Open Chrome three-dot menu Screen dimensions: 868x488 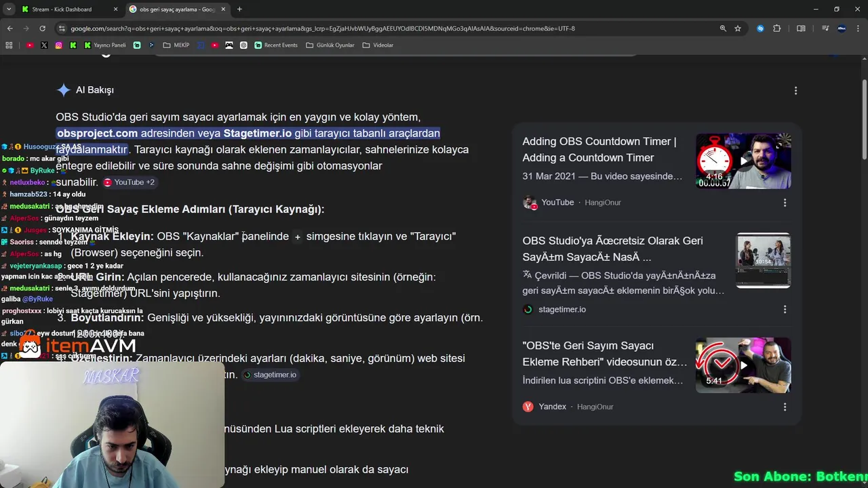(x=858, y=28)
